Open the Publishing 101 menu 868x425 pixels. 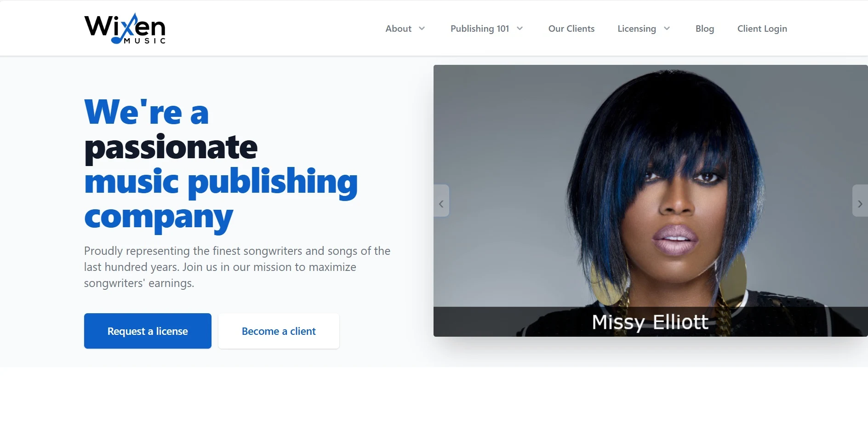point(480,29)
